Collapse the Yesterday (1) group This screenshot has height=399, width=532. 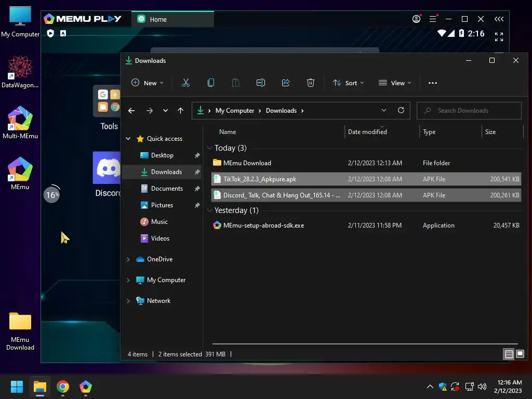pos(210,210)
